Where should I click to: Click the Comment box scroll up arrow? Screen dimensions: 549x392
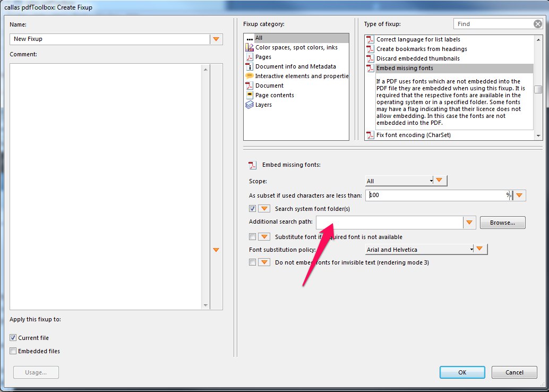[x=205, y=69]
